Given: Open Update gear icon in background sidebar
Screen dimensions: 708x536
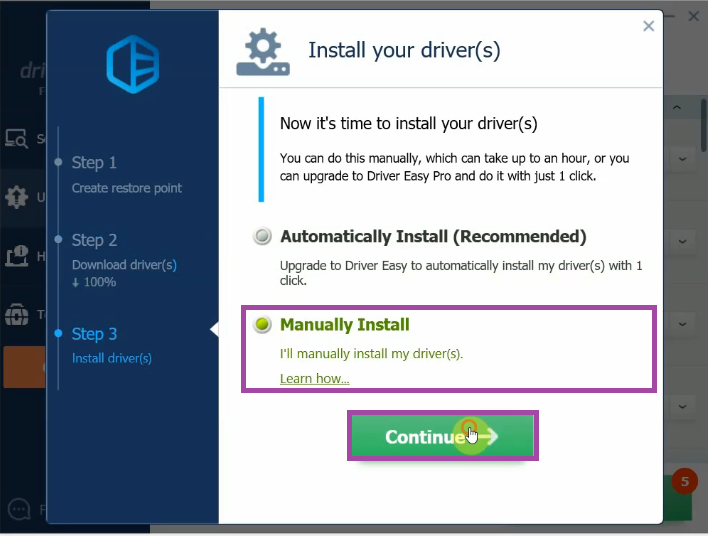Looking at the screenshot, I should coord(16,197).
